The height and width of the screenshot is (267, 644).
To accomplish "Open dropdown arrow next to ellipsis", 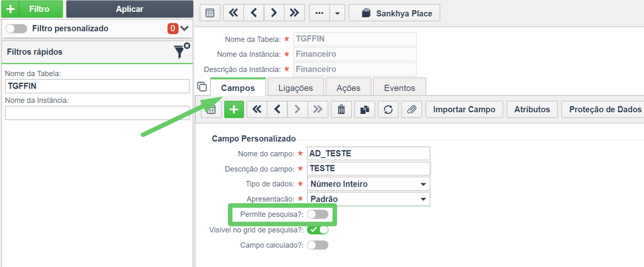I will (337, 13).
